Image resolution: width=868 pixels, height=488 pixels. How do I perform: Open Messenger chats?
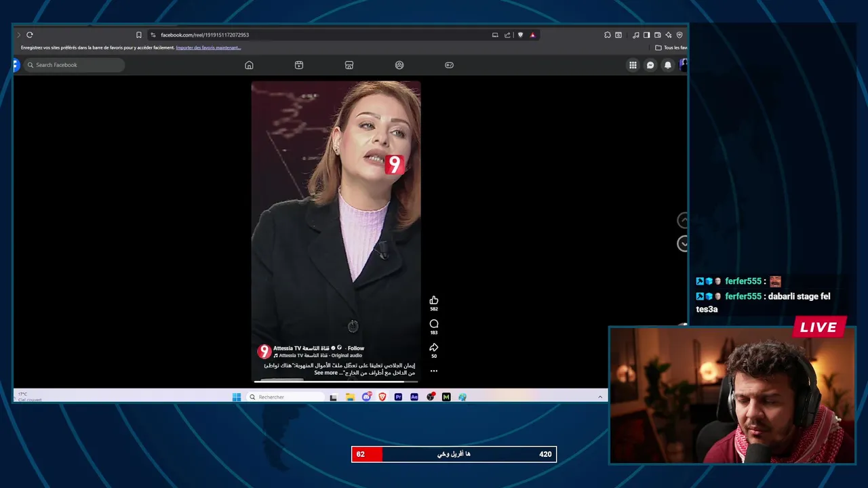tap(650, 65)
